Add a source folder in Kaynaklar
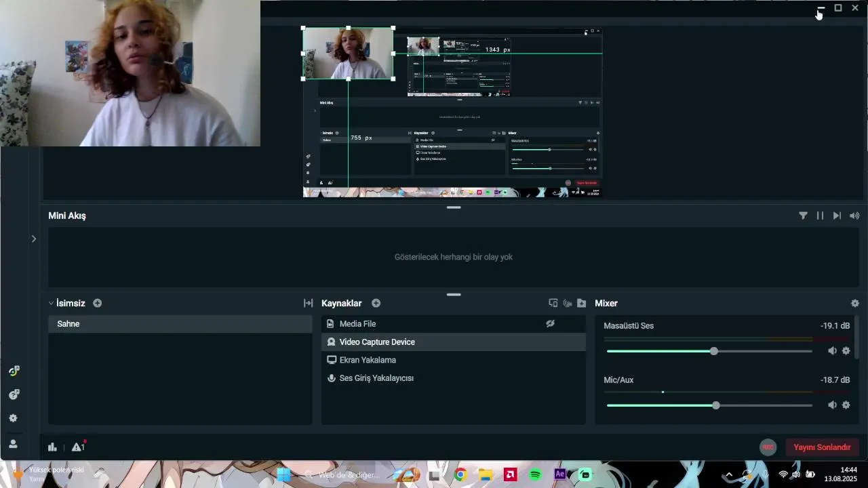 coord(581,303)
